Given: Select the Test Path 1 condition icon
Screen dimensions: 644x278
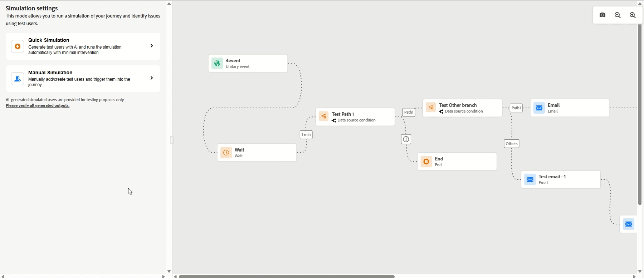Looking at the screenshot, I should pos(324,116).
